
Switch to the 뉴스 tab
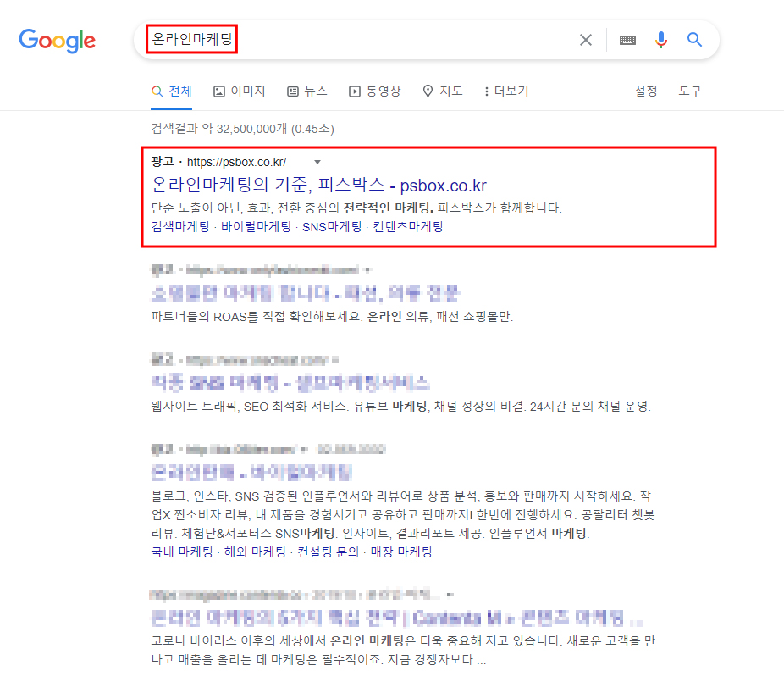307,91
